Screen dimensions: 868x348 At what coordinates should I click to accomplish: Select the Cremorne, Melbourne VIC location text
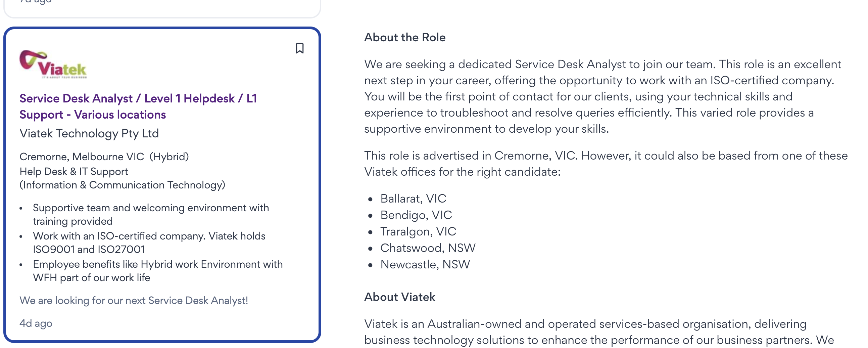(x=82, y=157)
